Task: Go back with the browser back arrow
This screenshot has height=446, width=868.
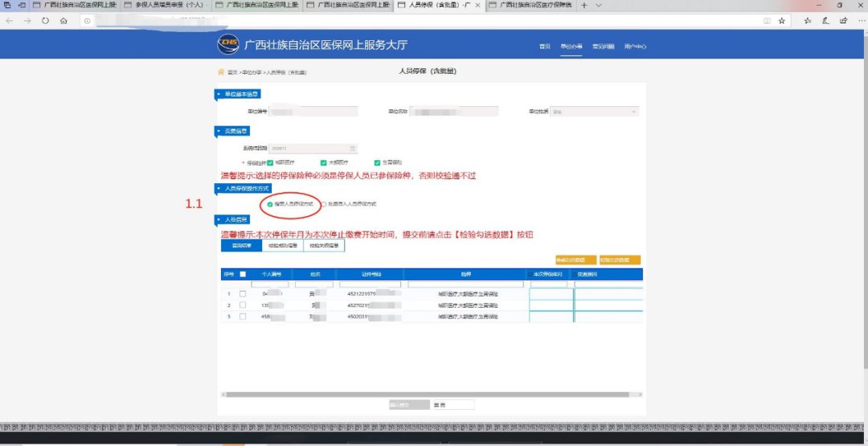Action: (x=10, y=20)
